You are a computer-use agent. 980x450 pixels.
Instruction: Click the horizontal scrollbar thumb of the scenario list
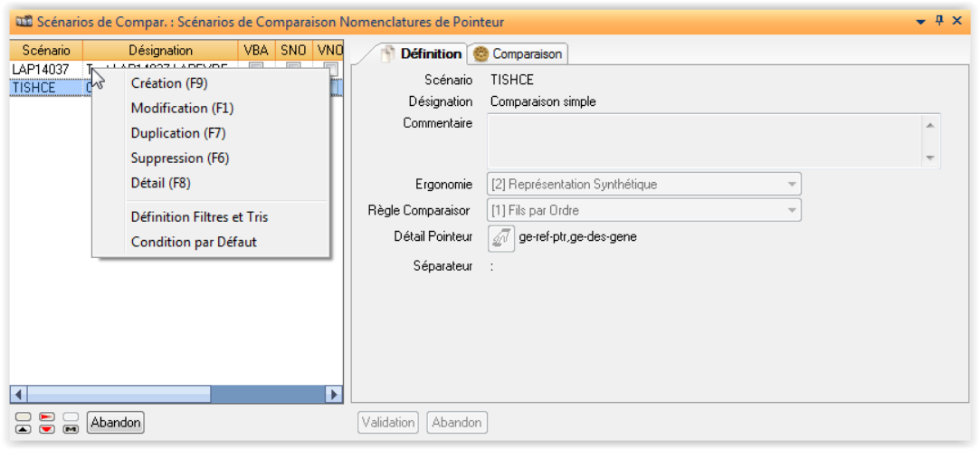(119, 394)
